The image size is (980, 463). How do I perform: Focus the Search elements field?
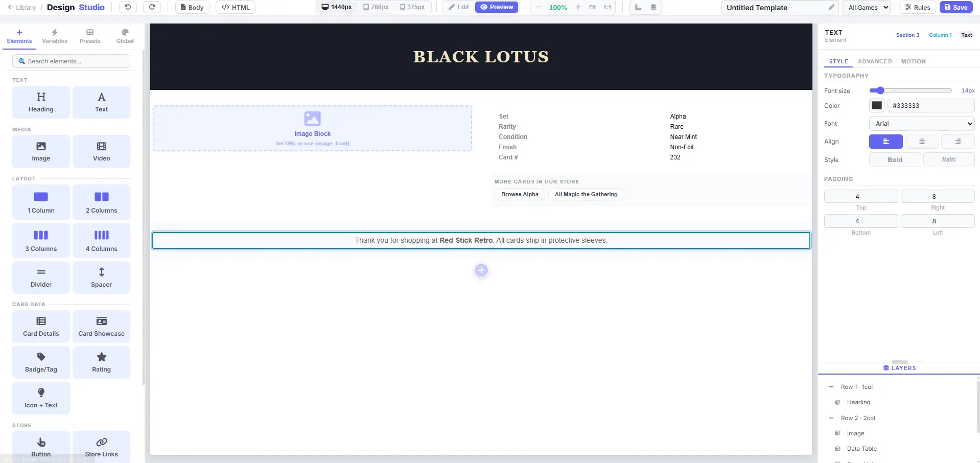[71, 61]
